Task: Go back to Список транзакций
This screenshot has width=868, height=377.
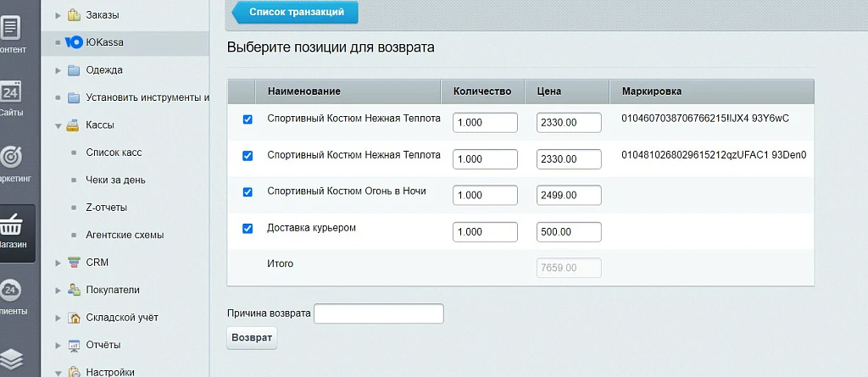Action: click(294, 12)
